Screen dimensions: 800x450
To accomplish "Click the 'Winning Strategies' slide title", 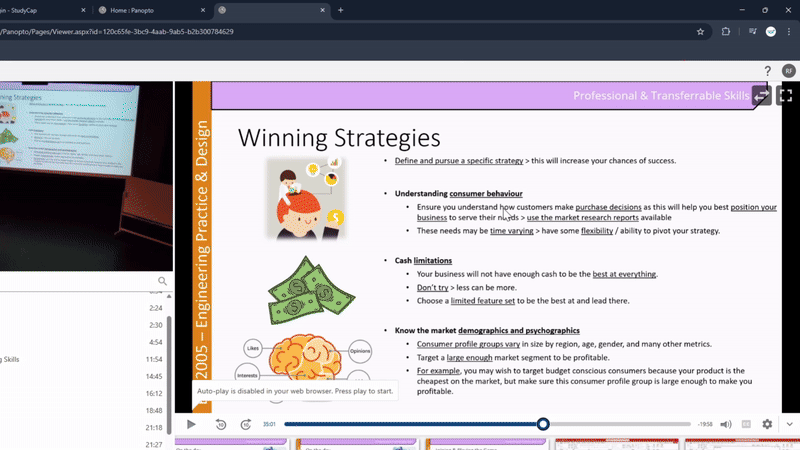I will 339,138.
